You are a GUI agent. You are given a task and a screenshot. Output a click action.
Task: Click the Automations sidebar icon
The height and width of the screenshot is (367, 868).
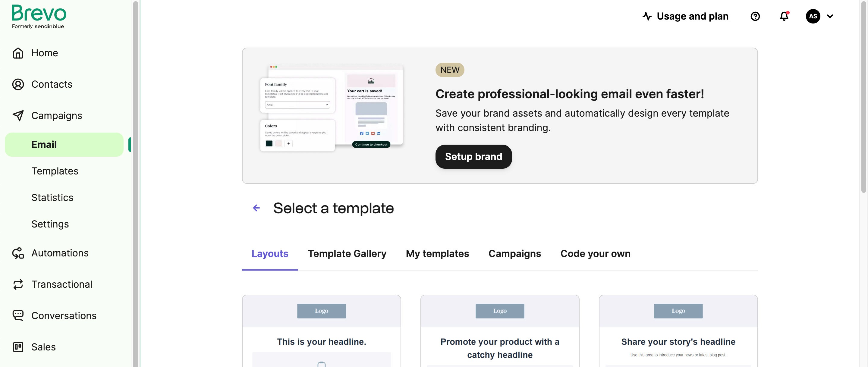click(x=18, y=253)
